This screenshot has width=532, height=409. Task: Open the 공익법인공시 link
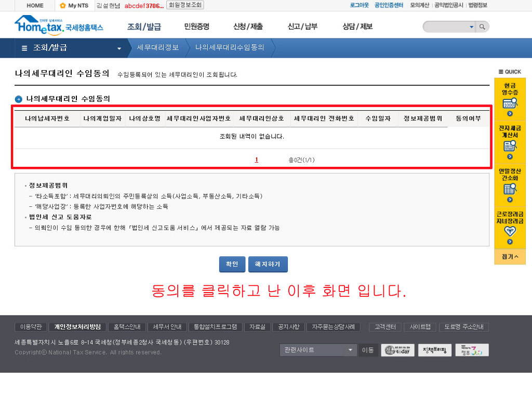448,5
